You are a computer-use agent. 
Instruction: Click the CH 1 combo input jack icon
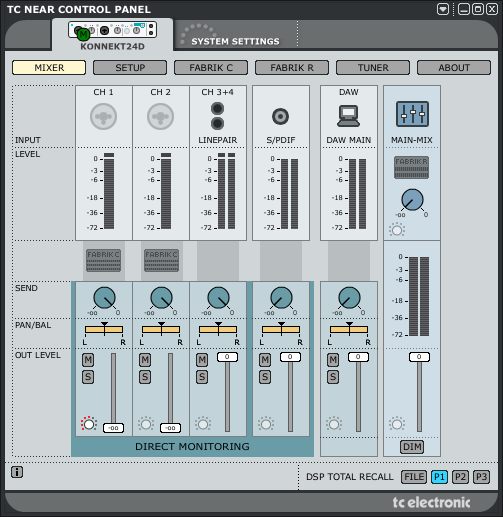[103, 116]
